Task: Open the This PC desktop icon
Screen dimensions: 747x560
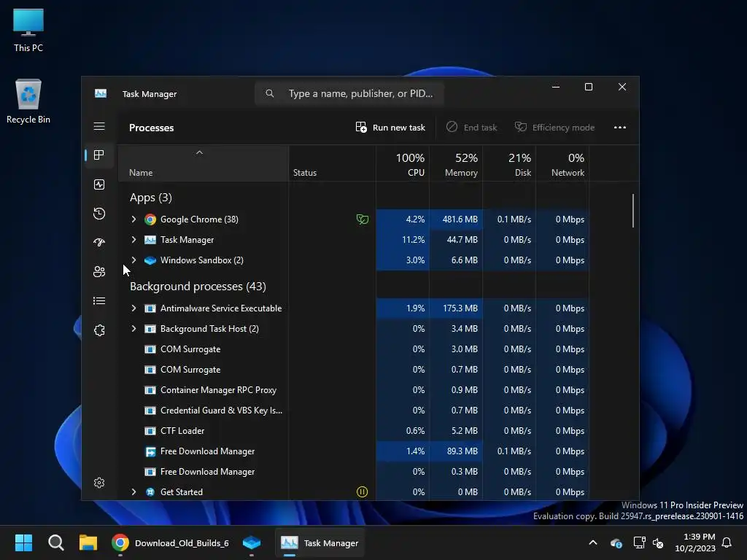Action: tap(28, 30)
